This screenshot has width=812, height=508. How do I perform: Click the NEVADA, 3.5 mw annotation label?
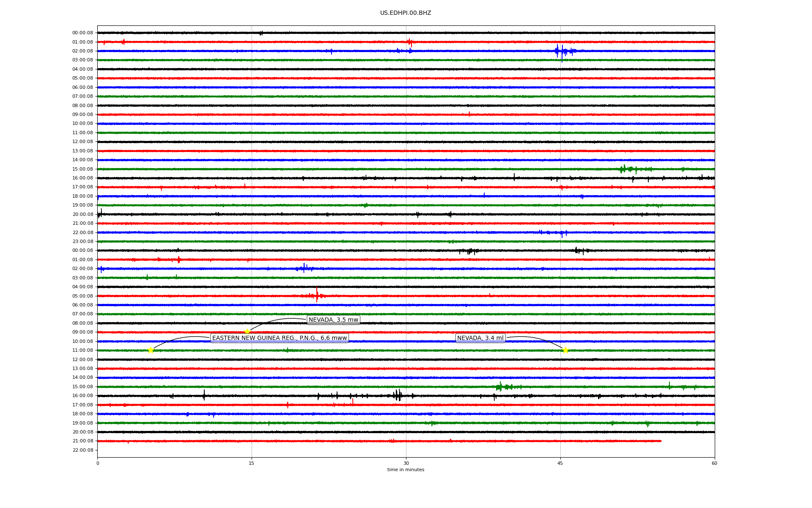tap(333, 320)
